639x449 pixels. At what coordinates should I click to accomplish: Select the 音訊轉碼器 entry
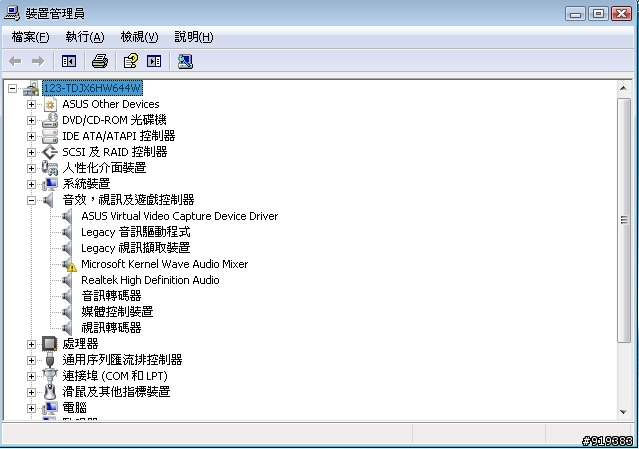click(x=111, y=296)
